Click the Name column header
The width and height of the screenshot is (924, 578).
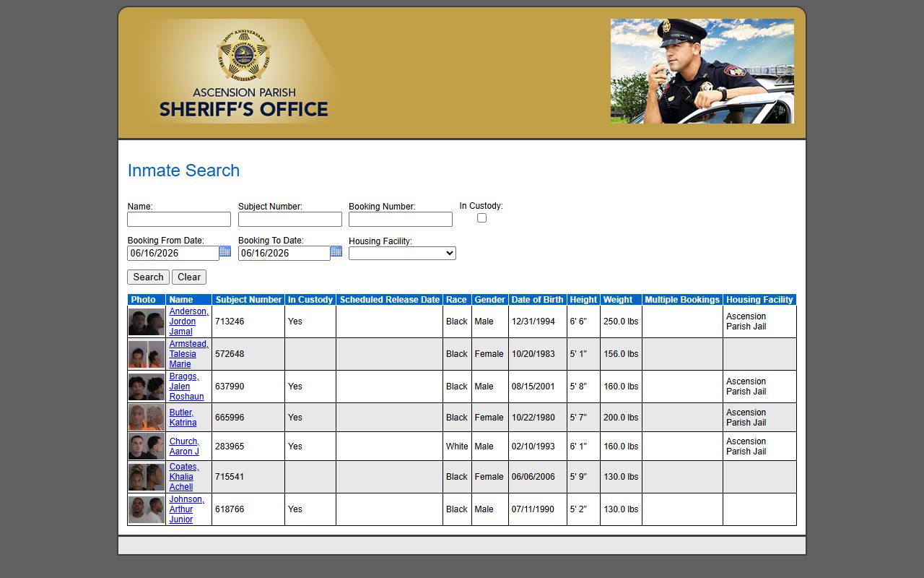click(188, 299)
